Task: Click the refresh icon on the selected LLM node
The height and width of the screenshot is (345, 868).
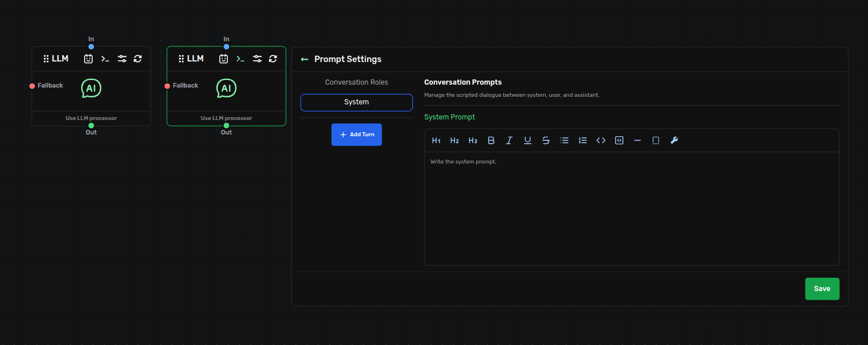Action: 273,59
